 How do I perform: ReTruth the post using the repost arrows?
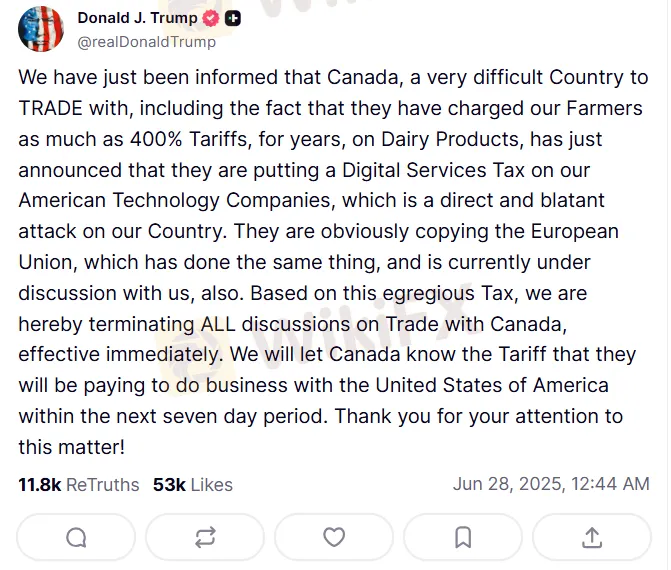pyautogui.click(x=205, y=537)
